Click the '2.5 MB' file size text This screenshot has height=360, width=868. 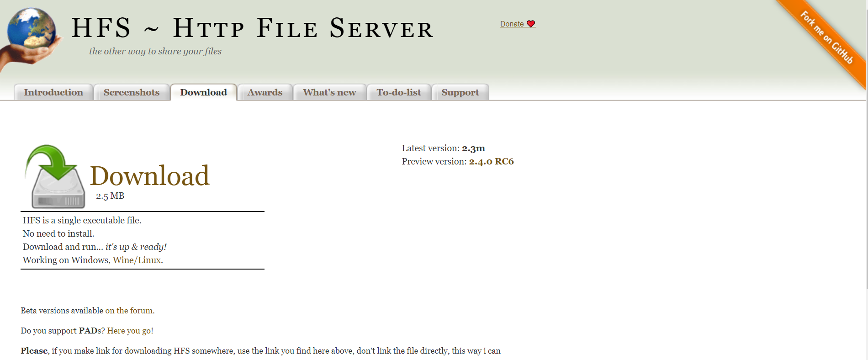click(x=110, y=196)
